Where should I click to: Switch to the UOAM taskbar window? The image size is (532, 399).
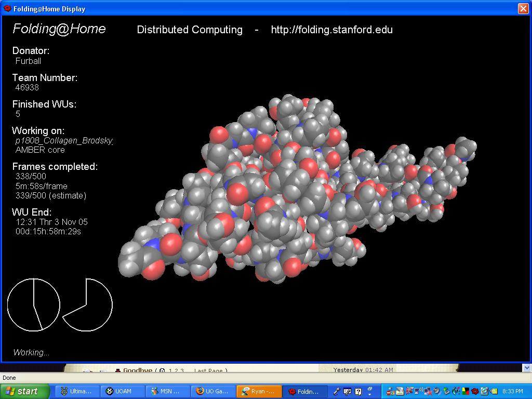(x=123, y=391)
